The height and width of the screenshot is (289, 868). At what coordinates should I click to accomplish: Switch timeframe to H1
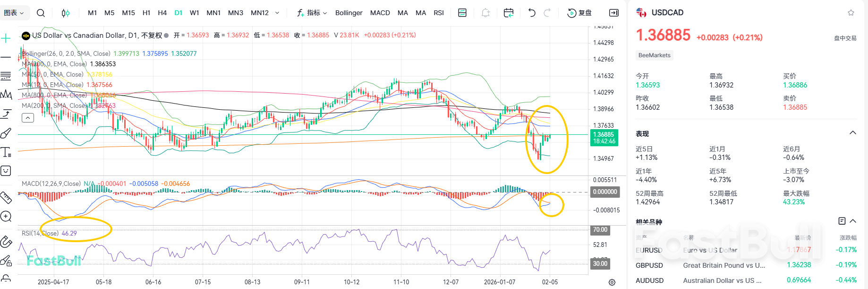point(146,13)
